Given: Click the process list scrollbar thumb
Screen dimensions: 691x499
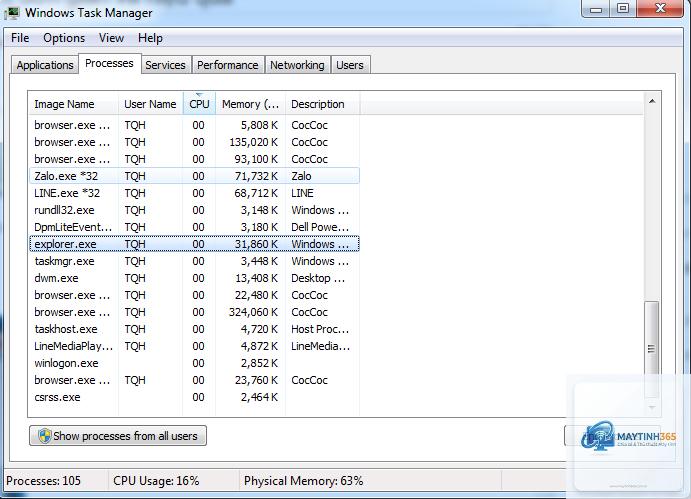Looking at the screenshot, I should [651, 348].
